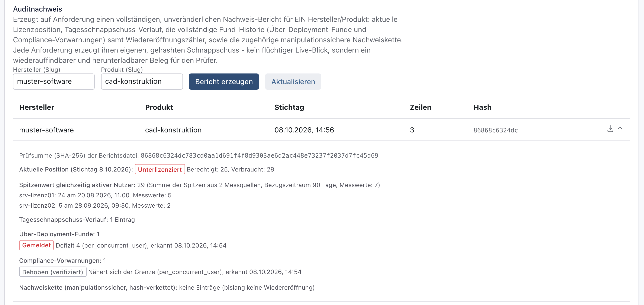Image resolution: width=644 pixels, height=305 pixels.
Task: Click the Unterlizenziert status badge
Action: point(160,170)
